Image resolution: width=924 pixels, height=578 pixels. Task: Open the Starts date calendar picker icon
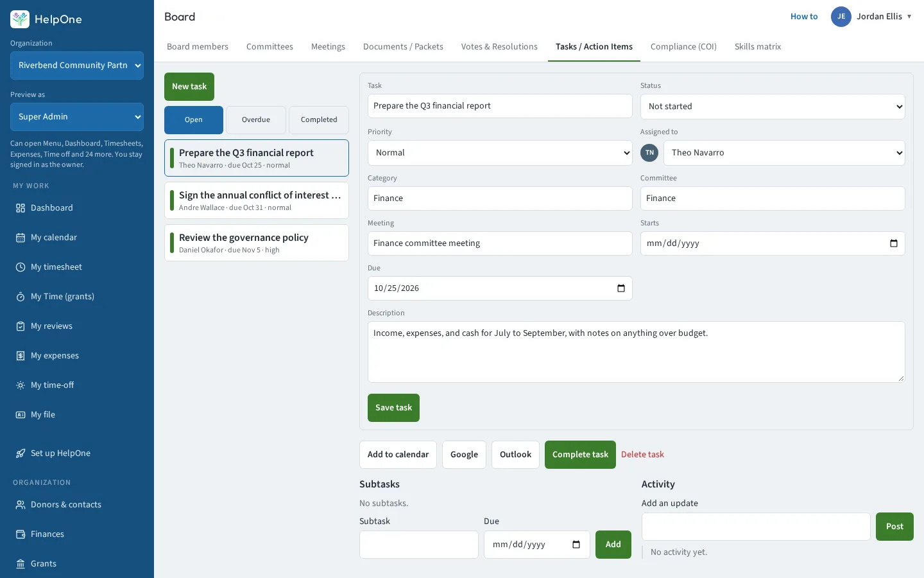[x=893, y=243]
